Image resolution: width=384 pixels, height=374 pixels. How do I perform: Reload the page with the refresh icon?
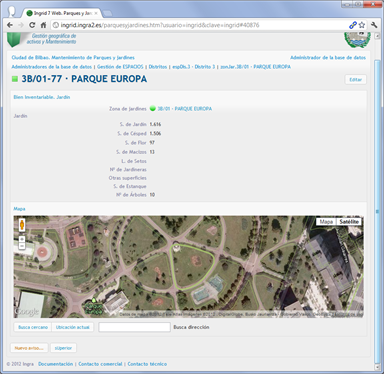[x=32, y=25]
